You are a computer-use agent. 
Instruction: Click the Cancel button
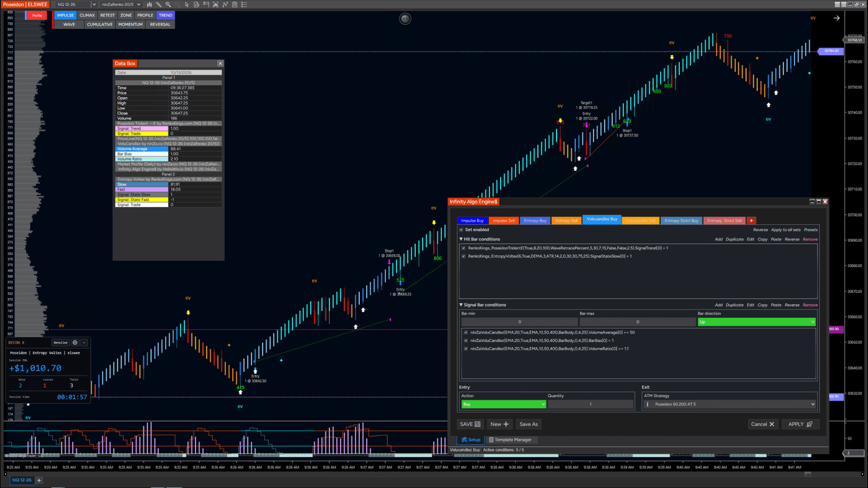tap(762, 424)
